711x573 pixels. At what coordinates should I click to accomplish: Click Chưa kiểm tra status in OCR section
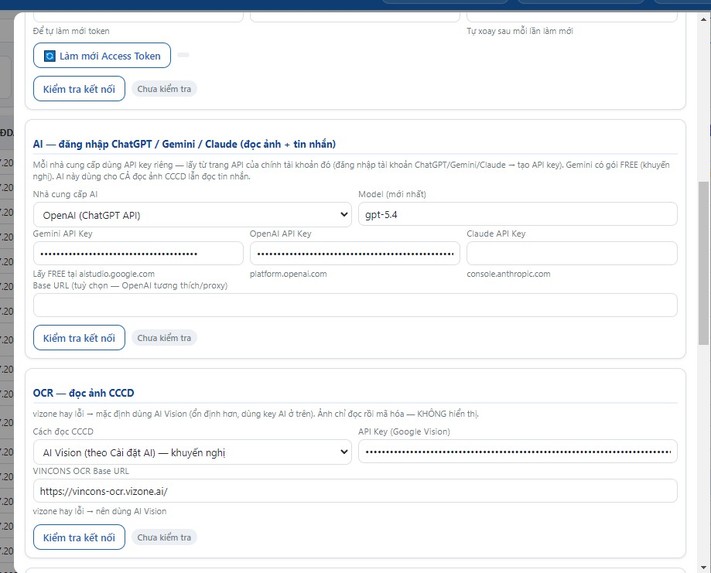(164, 537)
